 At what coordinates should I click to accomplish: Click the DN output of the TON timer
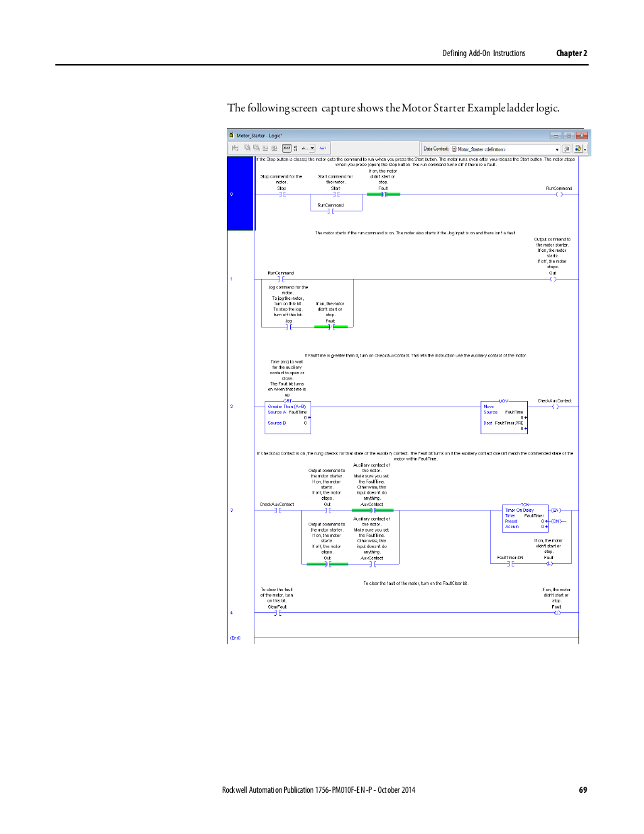click(x=556, y=521)
